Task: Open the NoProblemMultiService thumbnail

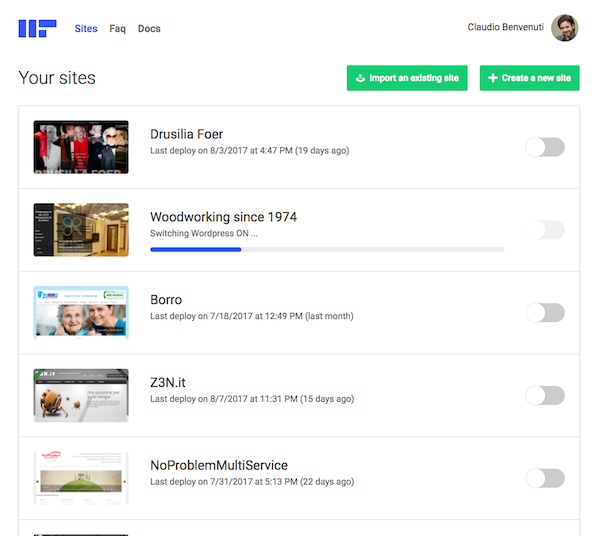Action: click(x=81, y=478)
